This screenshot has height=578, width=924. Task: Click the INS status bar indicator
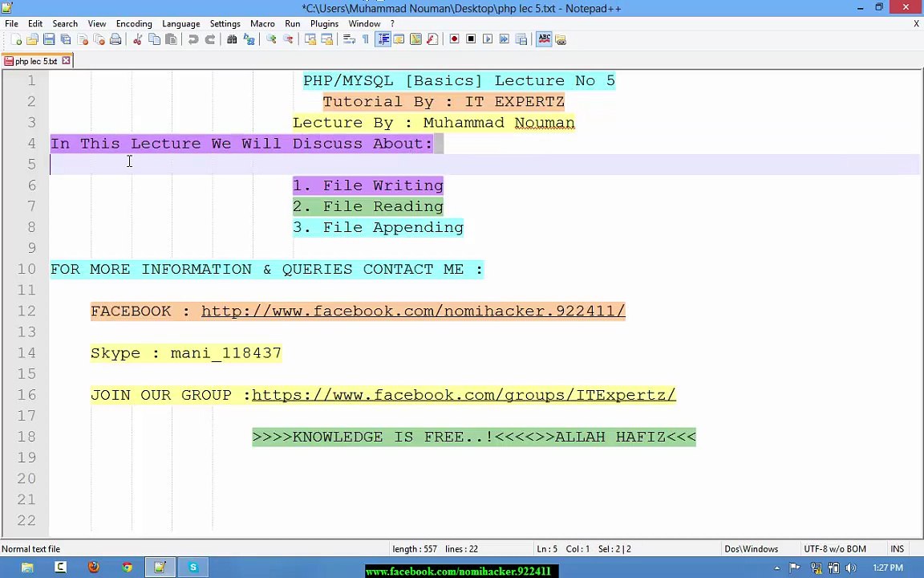[x=897, y=548]
